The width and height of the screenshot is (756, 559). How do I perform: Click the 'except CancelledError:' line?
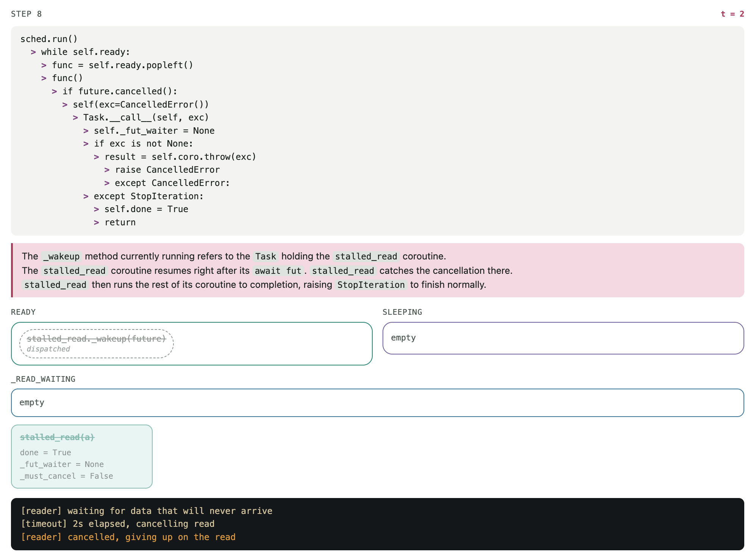click(x=172, y=183)
